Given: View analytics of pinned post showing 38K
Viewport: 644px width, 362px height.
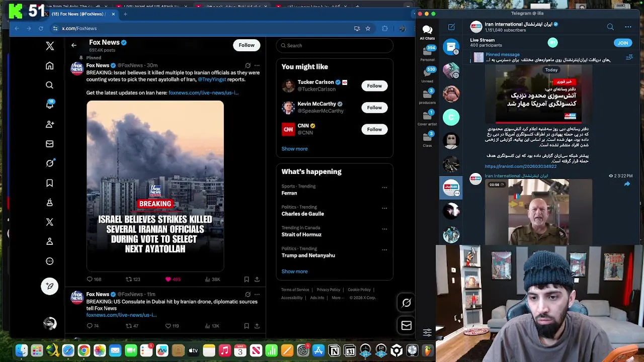Looking at the screenshot, I should [212, 279].
